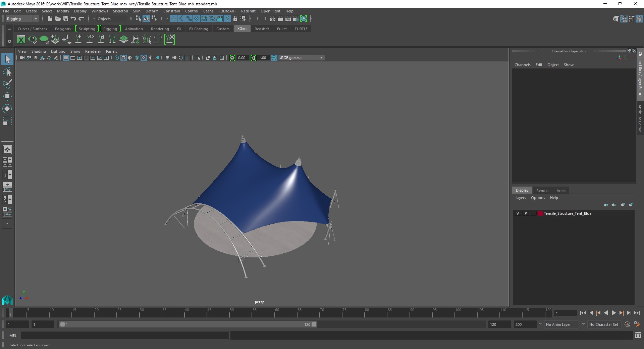Select the arrow Select tool
Viewport: 644px width, 349px height.
[7, 59]
